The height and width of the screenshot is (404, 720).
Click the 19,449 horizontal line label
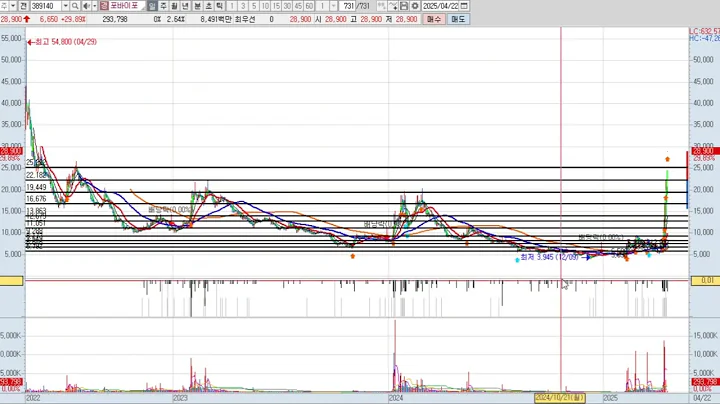click(36, 187)
